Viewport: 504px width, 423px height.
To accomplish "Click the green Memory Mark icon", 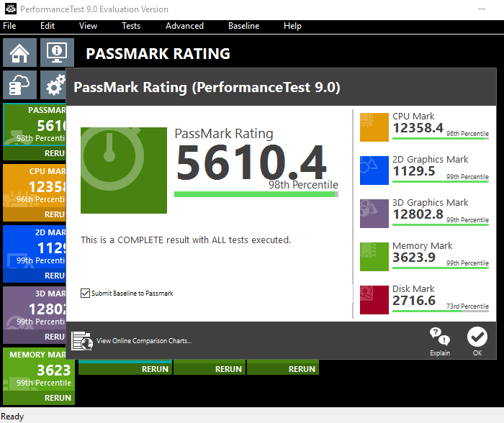I will coord(374,257).
